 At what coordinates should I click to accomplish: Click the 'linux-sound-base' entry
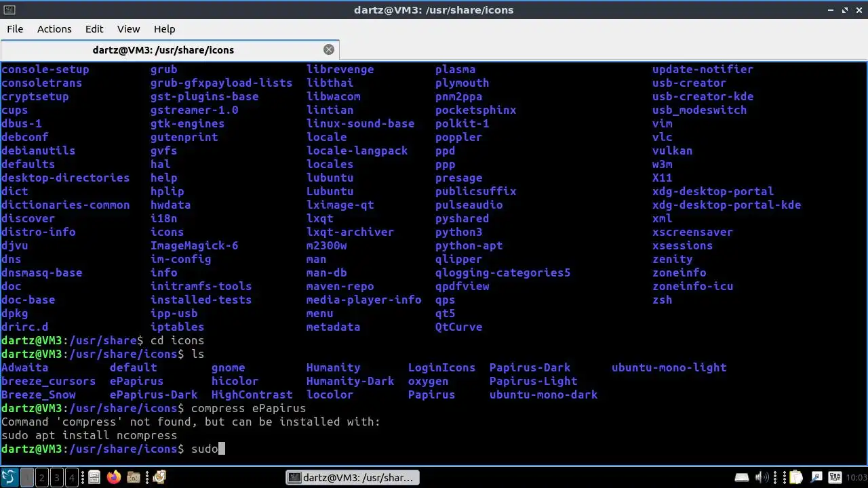[361, 123]
